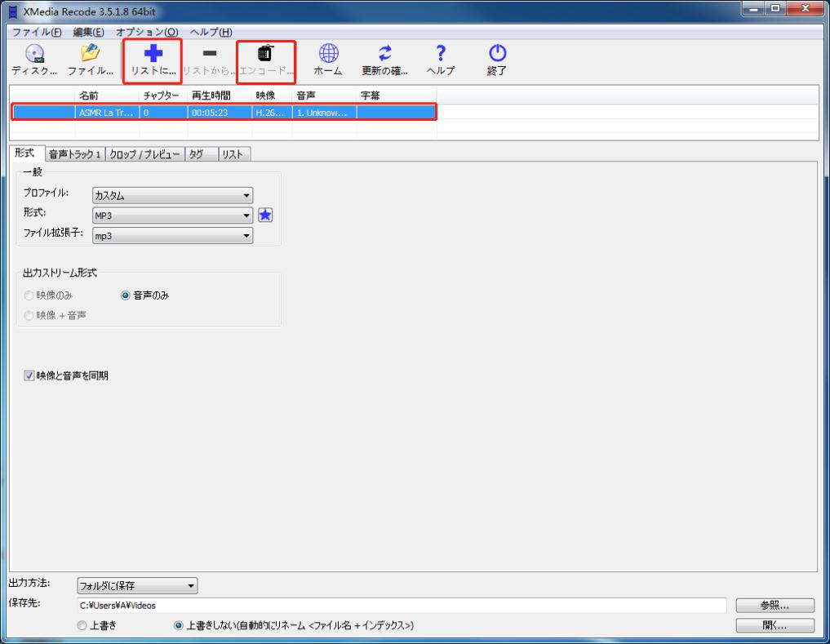Viewport: 830px width, 644px height.
Task: Click 再生時間 column header
Action: click(x=220, y=95)
